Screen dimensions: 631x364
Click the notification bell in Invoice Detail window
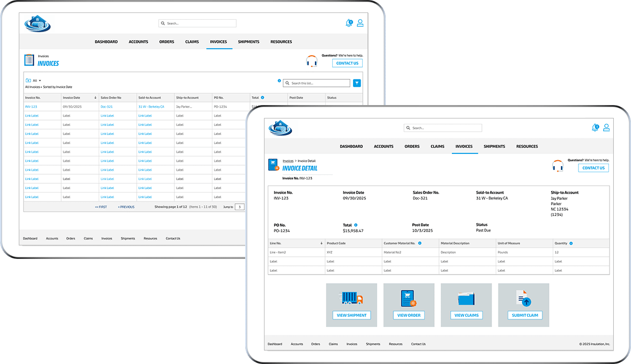click(595, 128)
